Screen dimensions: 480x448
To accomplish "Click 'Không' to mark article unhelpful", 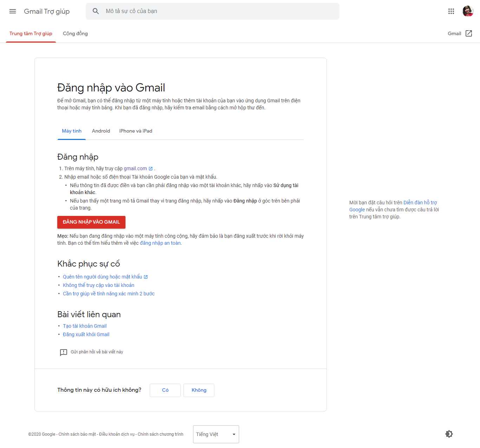I will tap(199, 390).
